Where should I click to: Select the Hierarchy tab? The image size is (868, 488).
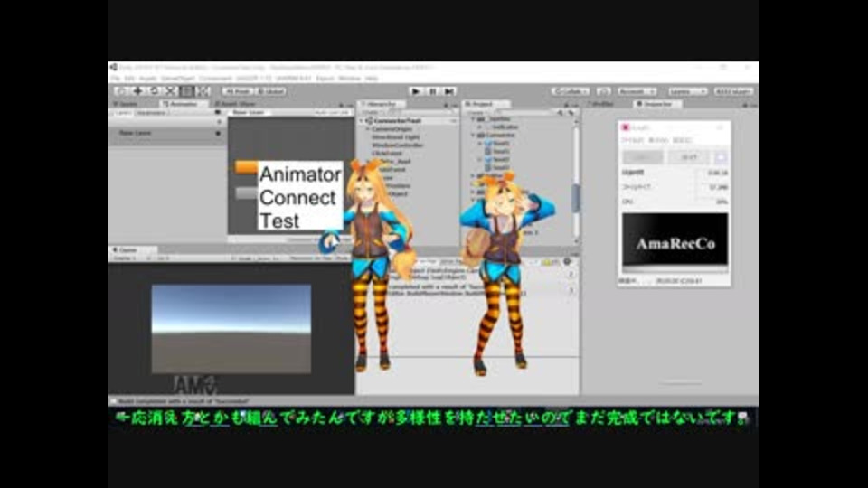tap(382, 104)
